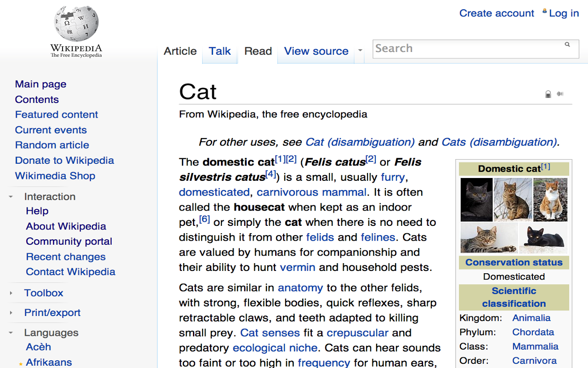This screenshot has width=588, height=368.
Task: Switch to the Talk tab
Action: pyautogui.click(x=220, y=51)
